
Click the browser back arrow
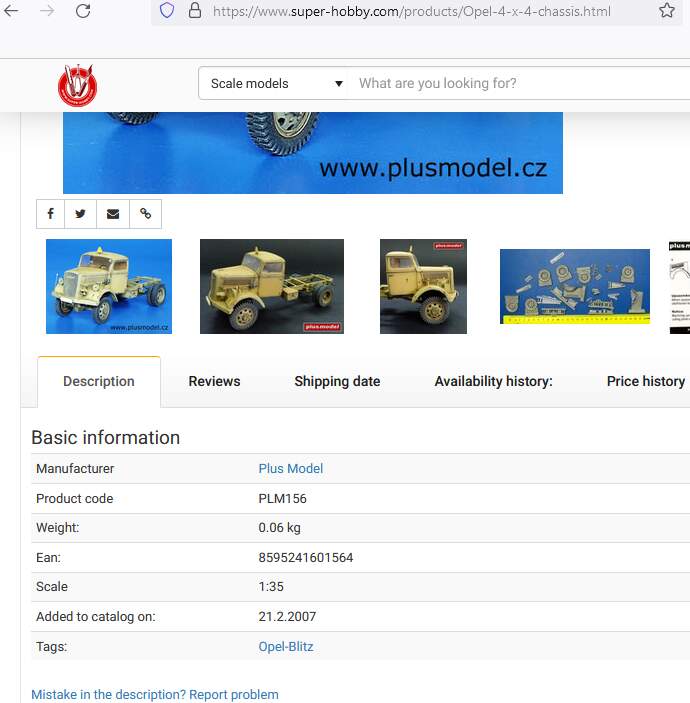(x=11, y=10)
